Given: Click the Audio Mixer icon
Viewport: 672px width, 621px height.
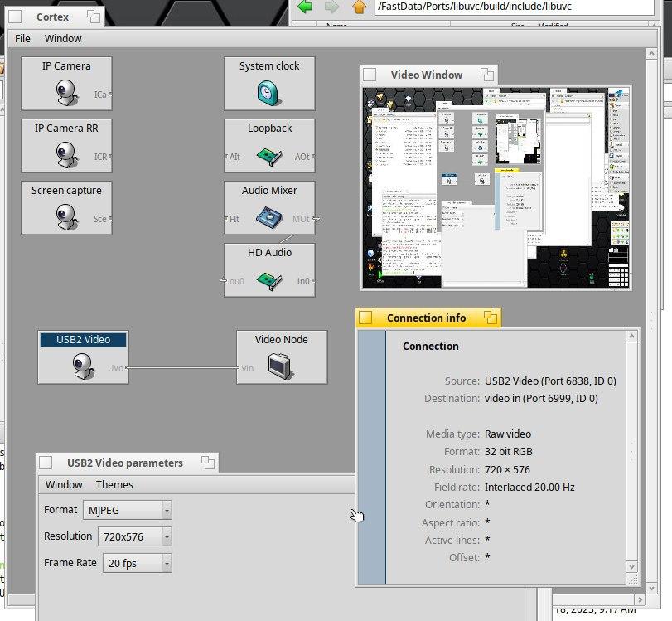Looking at the screenshot, I should 269,217.
